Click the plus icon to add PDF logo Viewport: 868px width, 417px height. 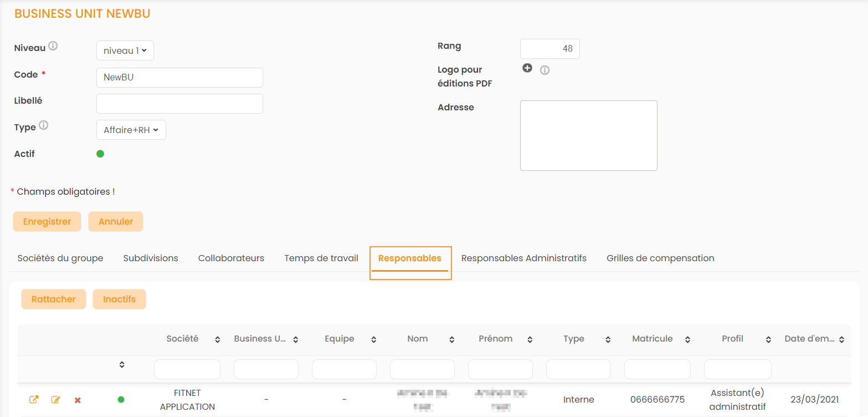[527, 68]
